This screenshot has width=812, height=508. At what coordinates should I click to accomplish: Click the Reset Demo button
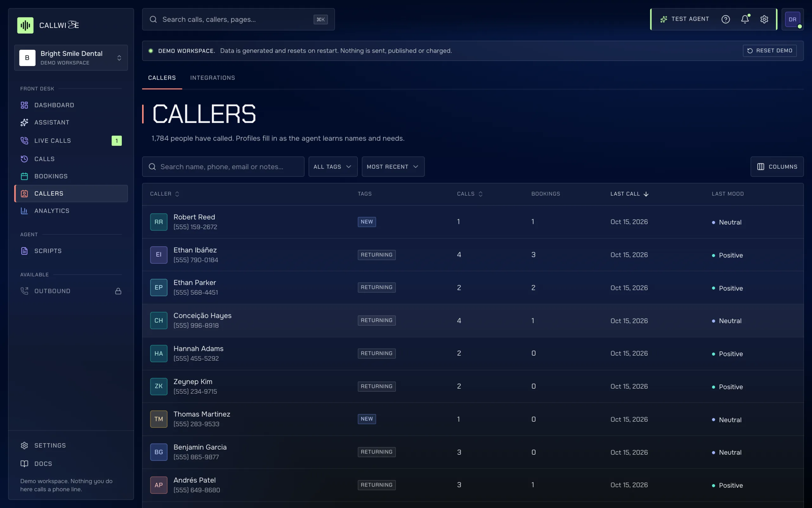coord(769,51)
